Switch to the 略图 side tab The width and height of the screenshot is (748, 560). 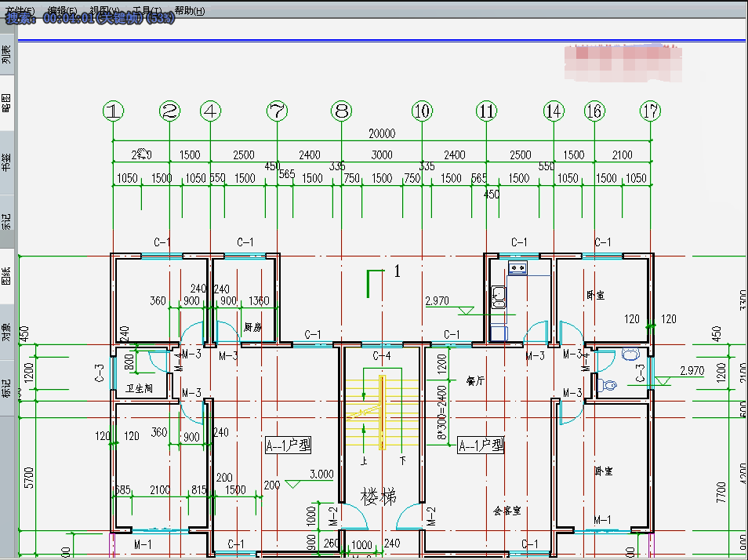click(6, 103)
